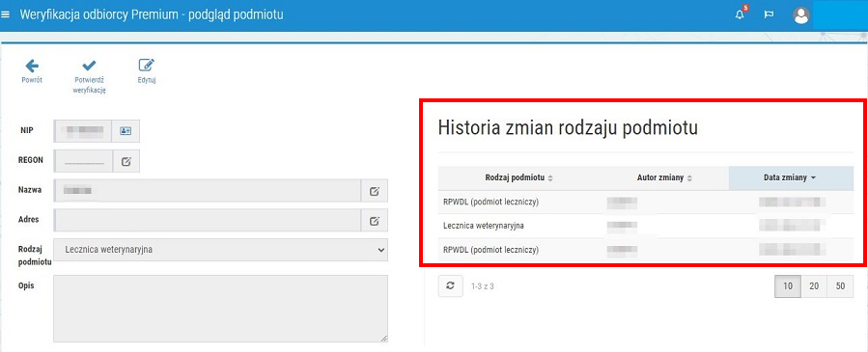Screen dimensions: 868x352
Task: Click the Edytuj pencil icon
Action: 147,71
